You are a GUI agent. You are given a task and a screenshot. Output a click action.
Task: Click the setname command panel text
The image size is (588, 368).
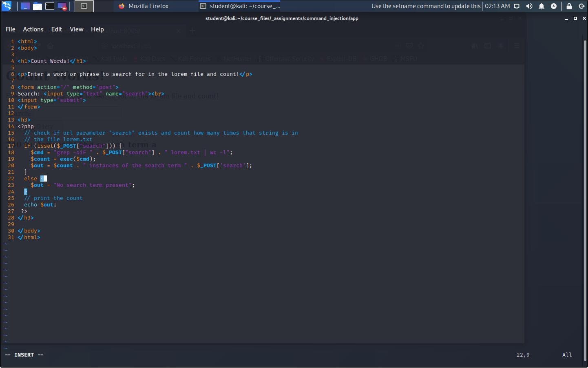426,6
